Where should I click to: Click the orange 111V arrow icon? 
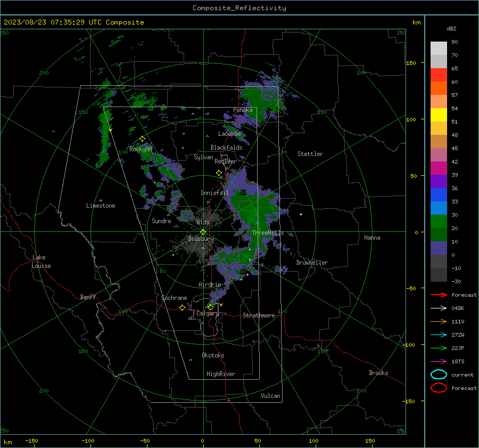pos(439,321)
